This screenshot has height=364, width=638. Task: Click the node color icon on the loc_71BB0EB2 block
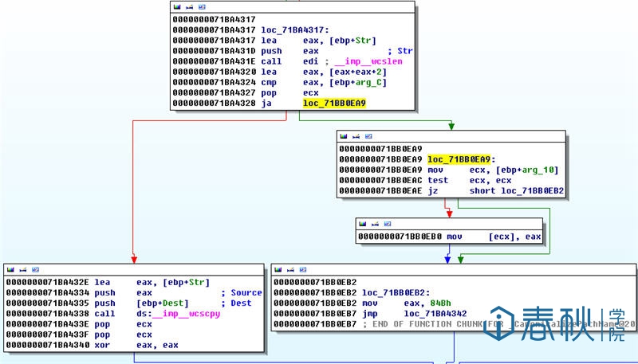coord(278,269)
